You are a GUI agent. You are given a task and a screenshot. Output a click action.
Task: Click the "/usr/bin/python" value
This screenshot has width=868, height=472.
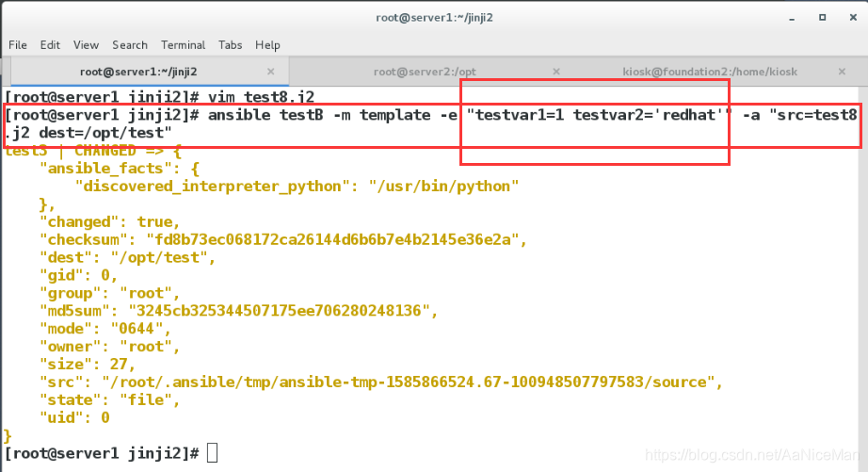pyautogui.click(x=444, y=187)
